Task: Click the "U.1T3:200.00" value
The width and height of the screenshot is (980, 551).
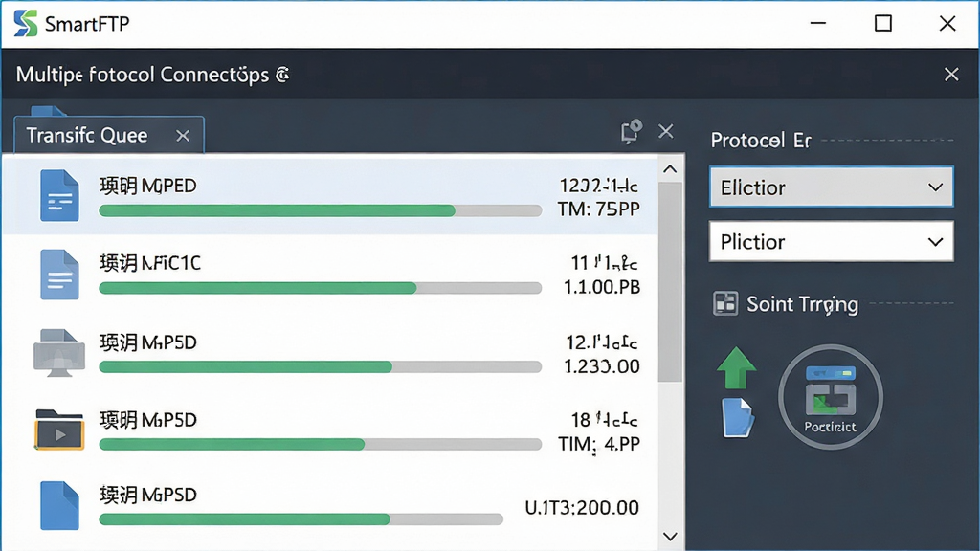Action: point(582,508)
